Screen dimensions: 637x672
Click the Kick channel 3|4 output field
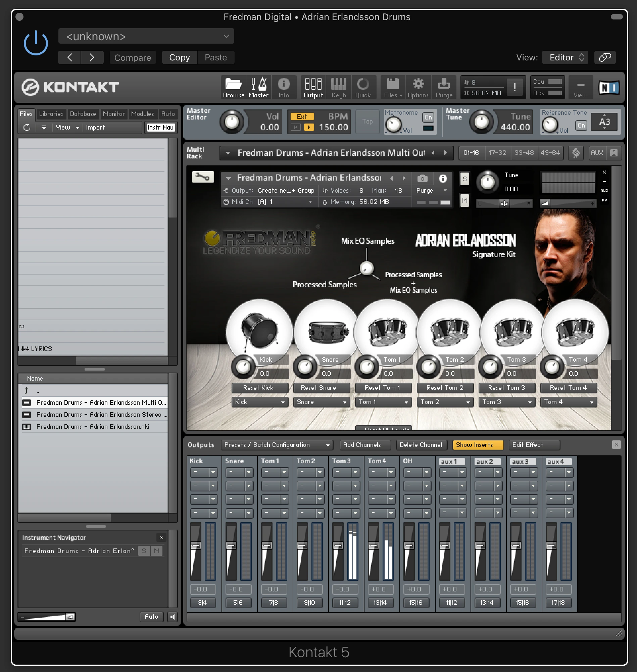point(202,603)
